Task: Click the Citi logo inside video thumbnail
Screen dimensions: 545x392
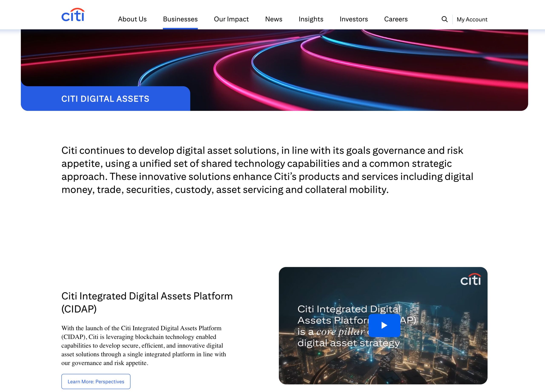Action: [470, 280]
